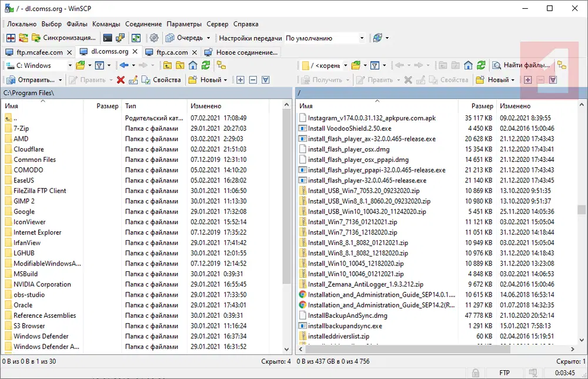Image resolution: width=588 pixels, height=379 pixels.
Task: Open the Синхронизация... synchronize dialog
Action: pos(64,38)
